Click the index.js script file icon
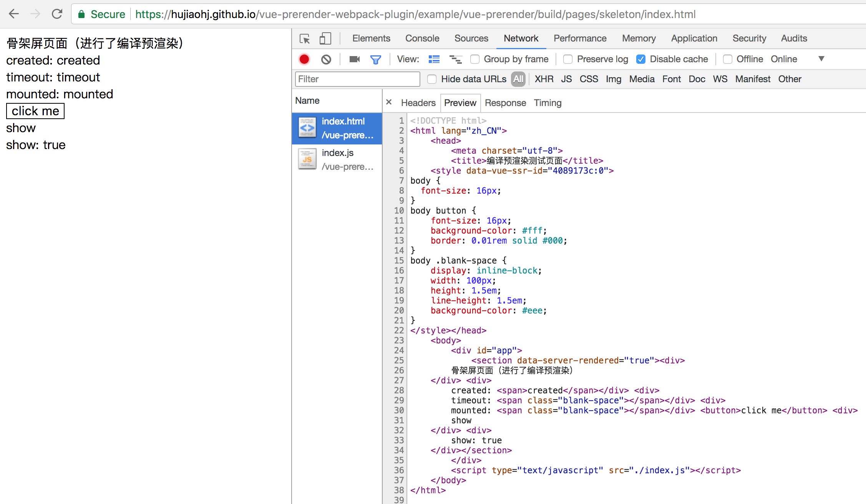 307,159
